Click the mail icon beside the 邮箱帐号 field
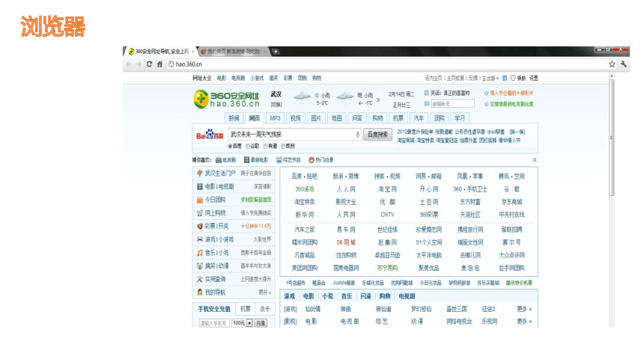 coord(426,104)
